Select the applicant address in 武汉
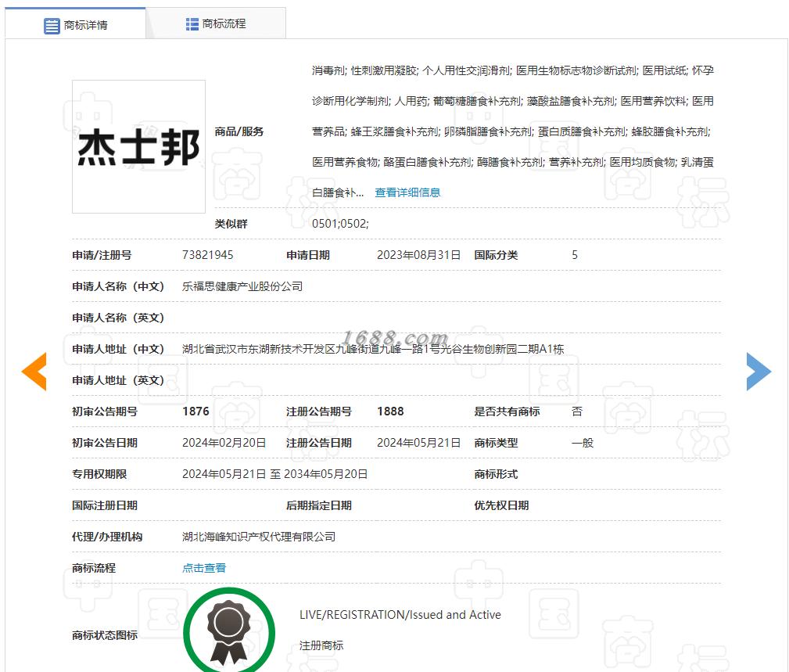 click(x=373, y=349)
